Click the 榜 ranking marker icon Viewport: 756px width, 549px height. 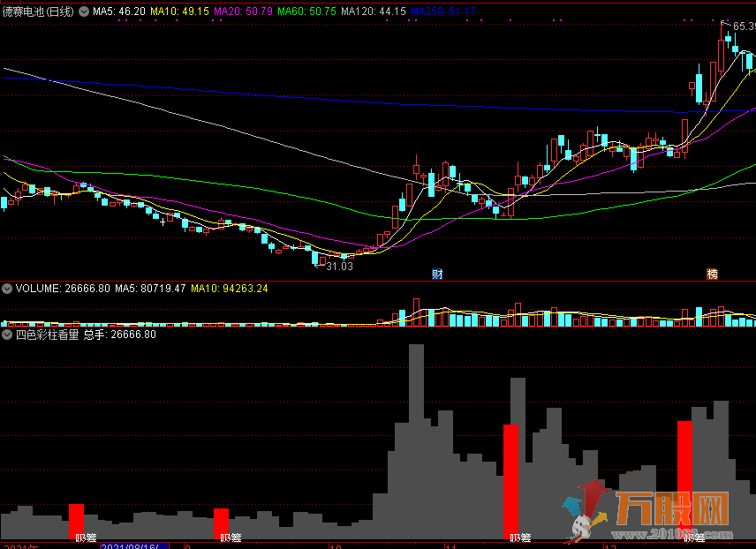point(712,274)
